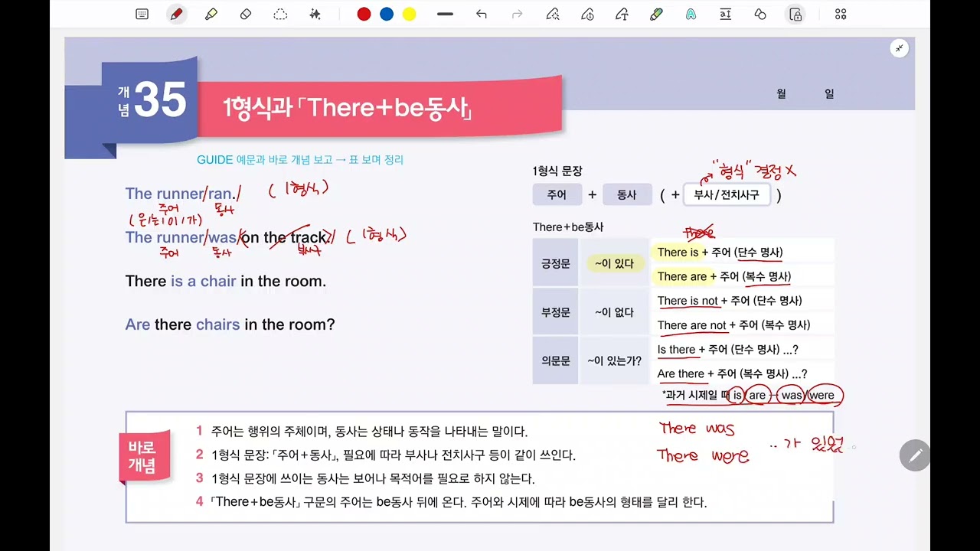Click the 의문문 table cell
This screenshot has width=980, height=551.
tap(555, 360)
